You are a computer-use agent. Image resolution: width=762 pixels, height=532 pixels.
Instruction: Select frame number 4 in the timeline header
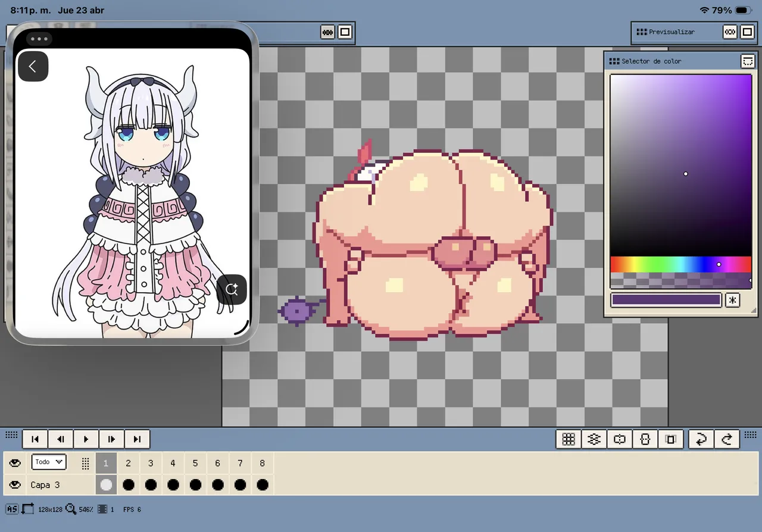[173, 463]
